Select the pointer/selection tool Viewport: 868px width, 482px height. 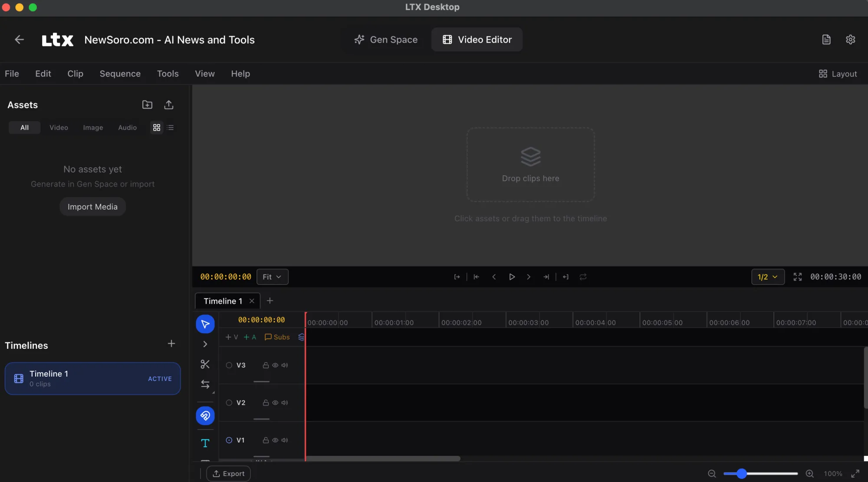click(205, 323)
